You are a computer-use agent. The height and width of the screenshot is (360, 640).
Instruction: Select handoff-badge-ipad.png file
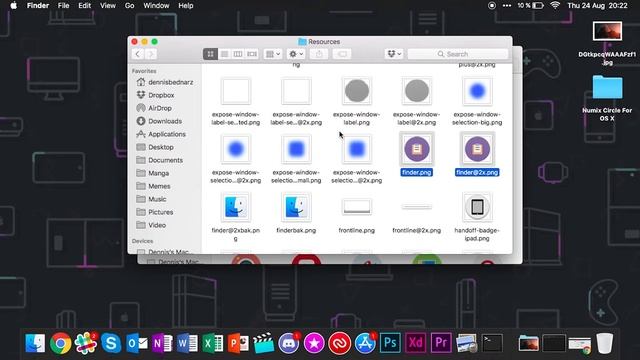[x=477, y=207]
